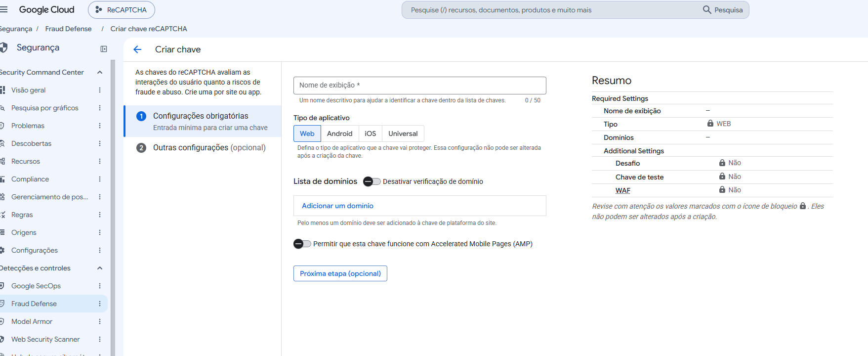
Task: Click the Google Cloud logo
Action: 47,10
